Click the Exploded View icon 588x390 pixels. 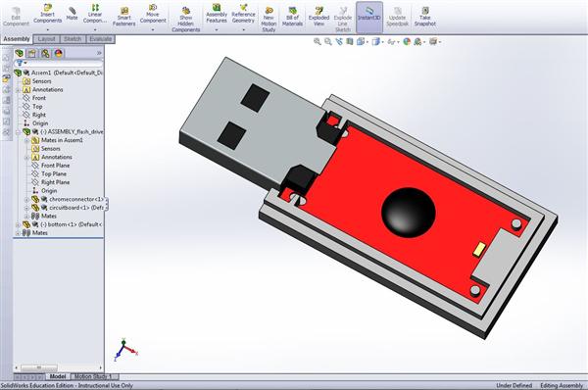(319, 11)
